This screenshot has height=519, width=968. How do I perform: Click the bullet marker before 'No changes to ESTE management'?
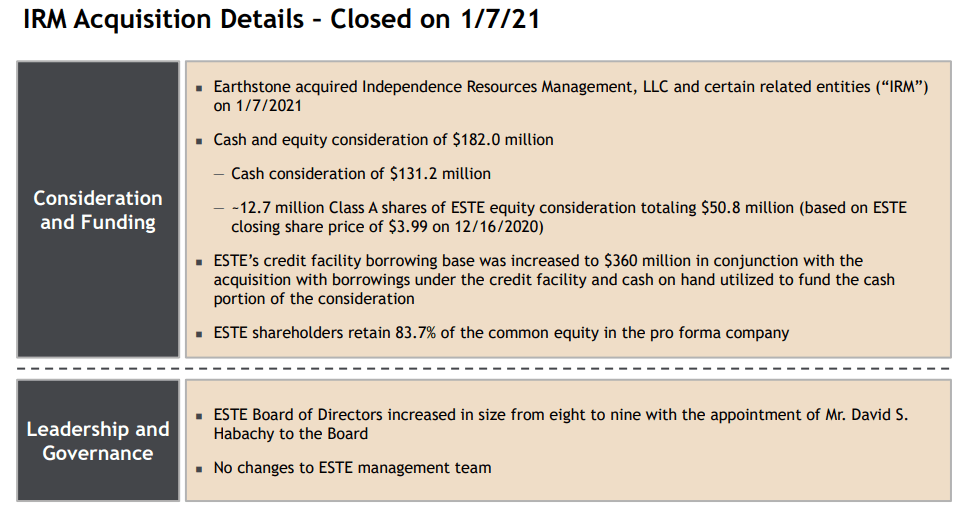(199, 470)
